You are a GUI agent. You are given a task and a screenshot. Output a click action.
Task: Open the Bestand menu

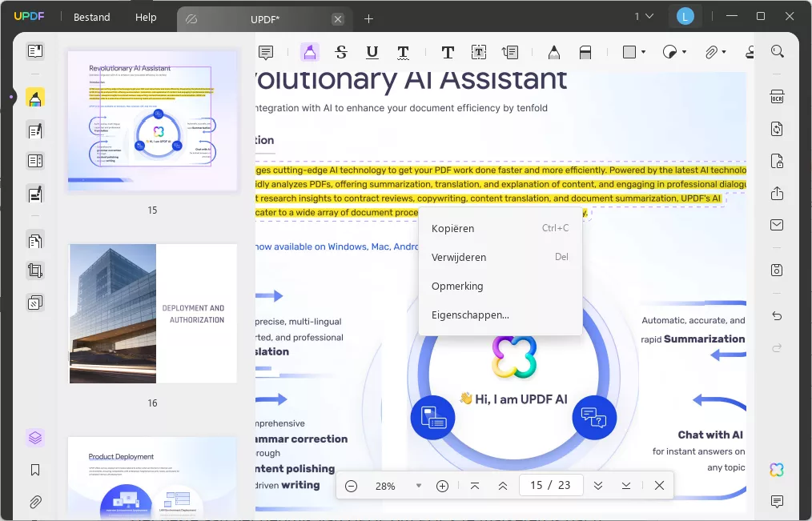point(91,17)
